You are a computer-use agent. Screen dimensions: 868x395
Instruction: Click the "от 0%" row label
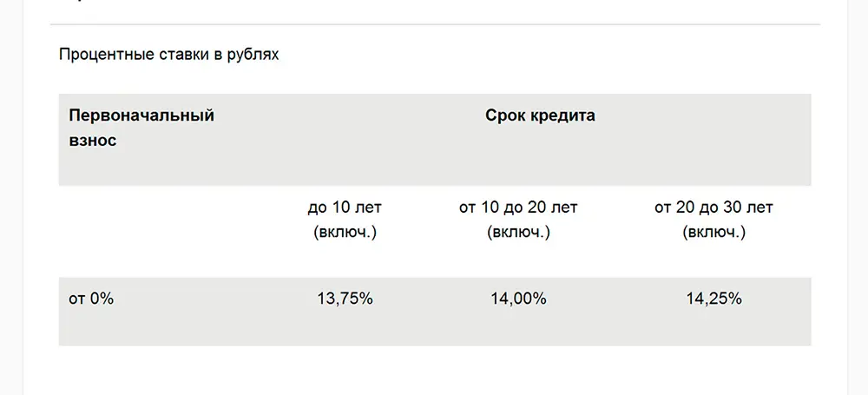[91, 299]
